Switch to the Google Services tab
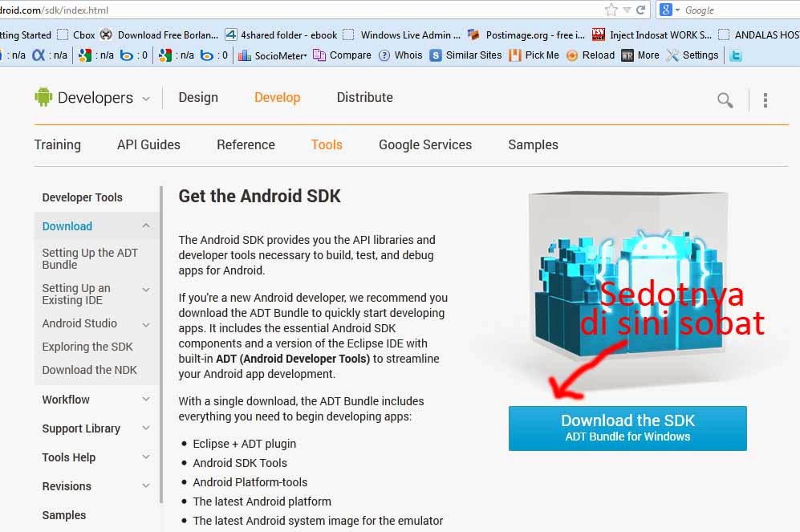The height and width of the screenshot is (532, 800). (425, 145)
